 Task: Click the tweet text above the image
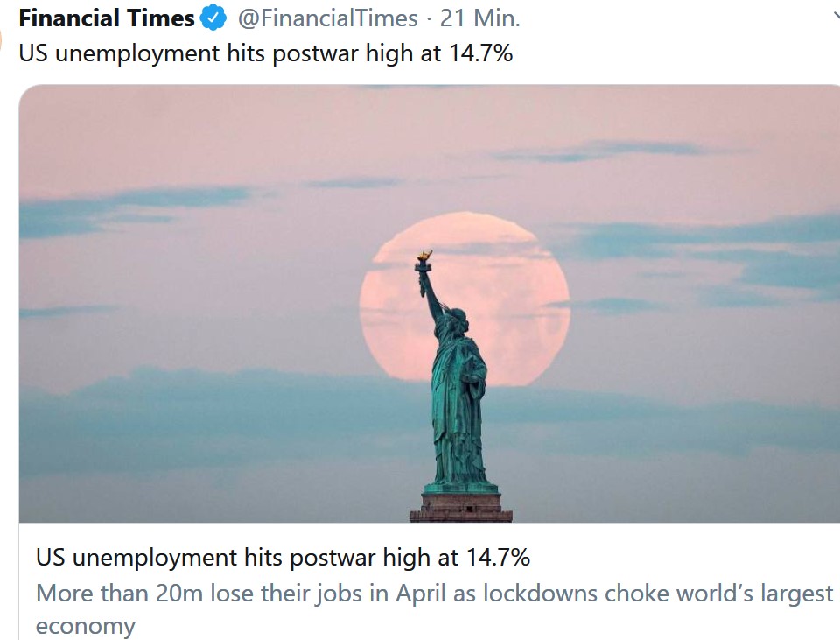(x=266, y=53)
